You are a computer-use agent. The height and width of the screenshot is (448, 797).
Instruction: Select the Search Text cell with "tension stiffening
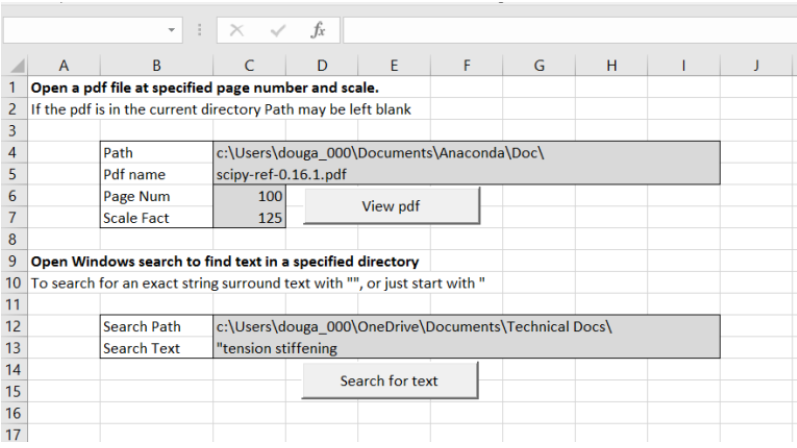point(466,348)
